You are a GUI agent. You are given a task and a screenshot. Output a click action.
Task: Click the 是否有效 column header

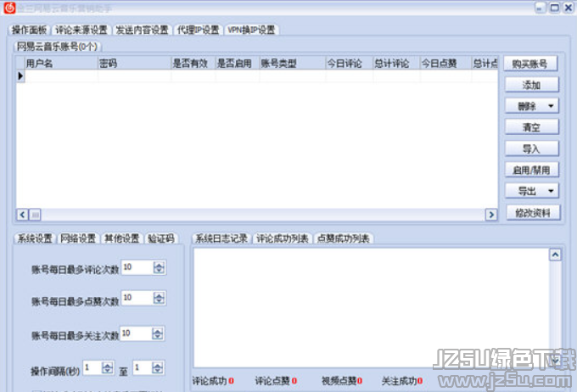[x=193, y=64]
